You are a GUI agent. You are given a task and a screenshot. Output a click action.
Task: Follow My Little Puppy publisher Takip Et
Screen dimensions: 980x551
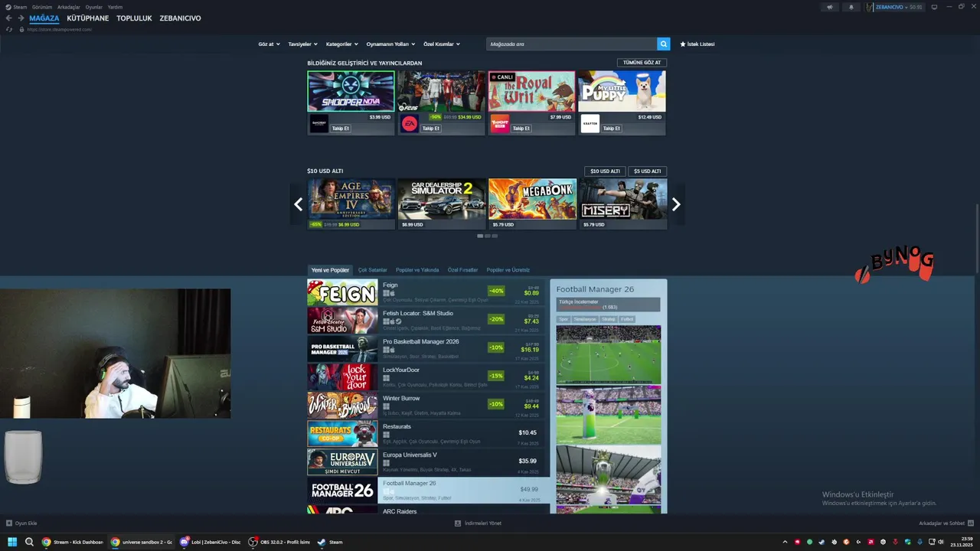point(612,129)
